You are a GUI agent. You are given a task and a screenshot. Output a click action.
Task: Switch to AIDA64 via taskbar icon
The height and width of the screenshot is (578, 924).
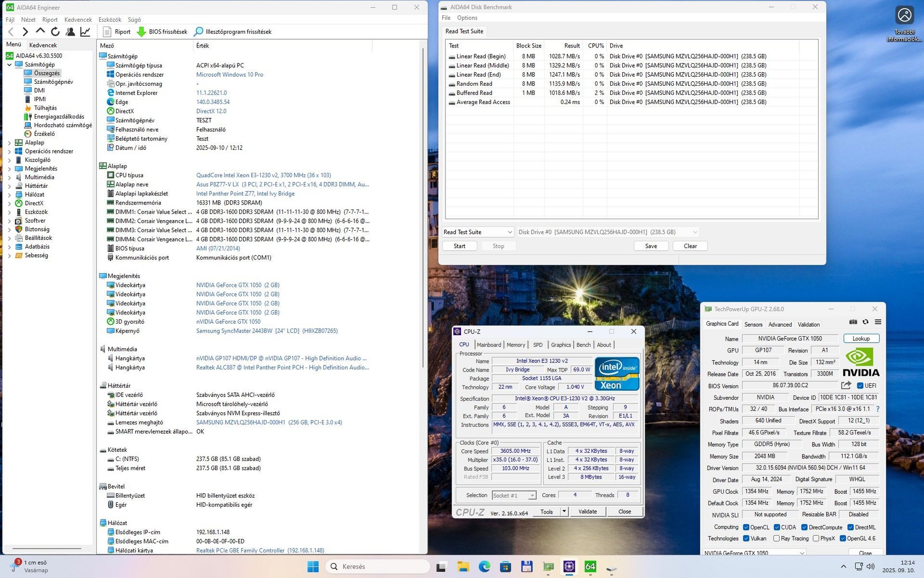[590, 566]
